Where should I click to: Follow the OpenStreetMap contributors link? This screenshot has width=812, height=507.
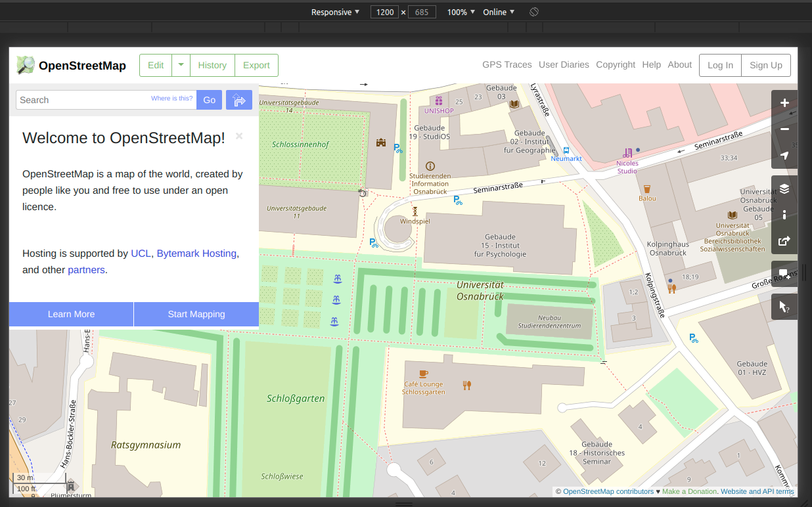(608, 491)
